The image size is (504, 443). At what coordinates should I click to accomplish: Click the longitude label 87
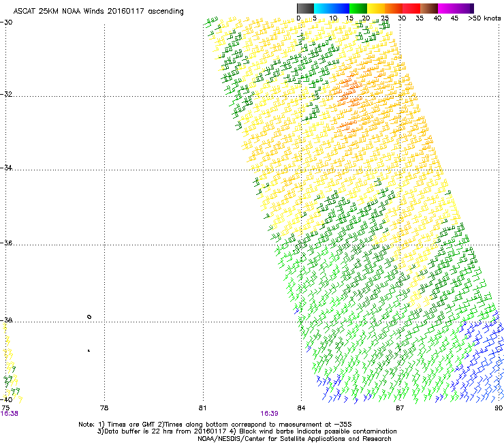click(x=400, y=408)
